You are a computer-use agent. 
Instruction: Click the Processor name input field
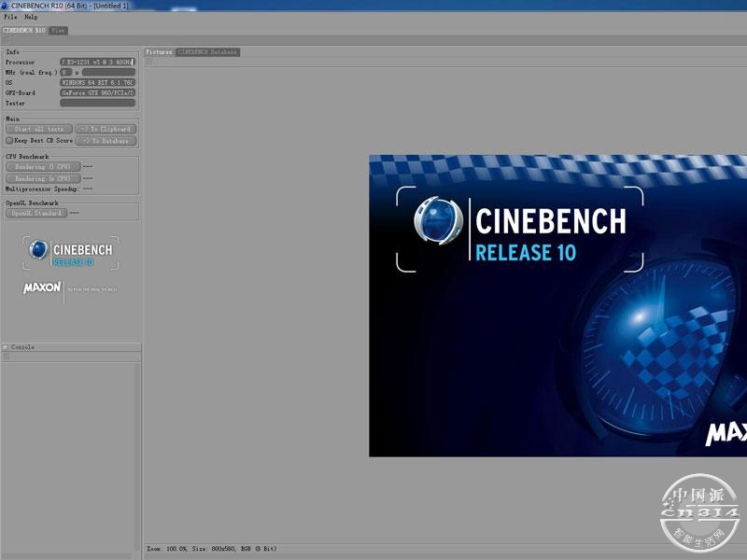(x=97, y=62)
